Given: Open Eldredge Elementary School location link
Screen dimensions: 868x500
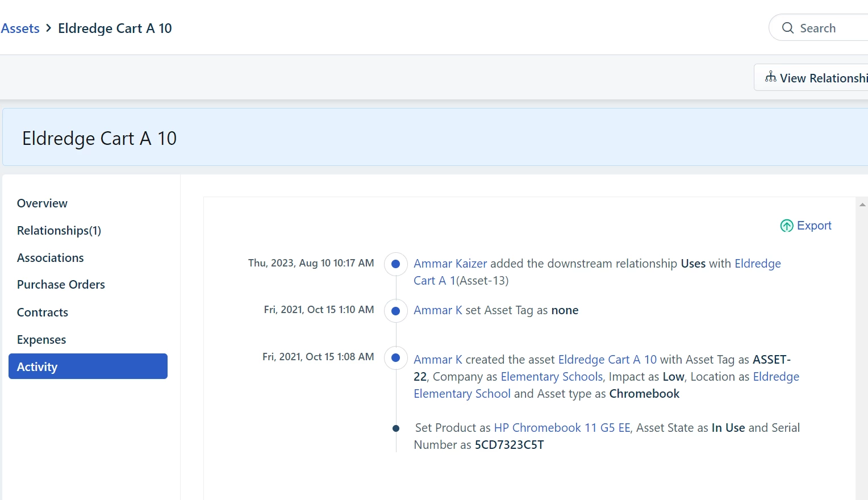Looking at the screenshot, I should (462, 394).
